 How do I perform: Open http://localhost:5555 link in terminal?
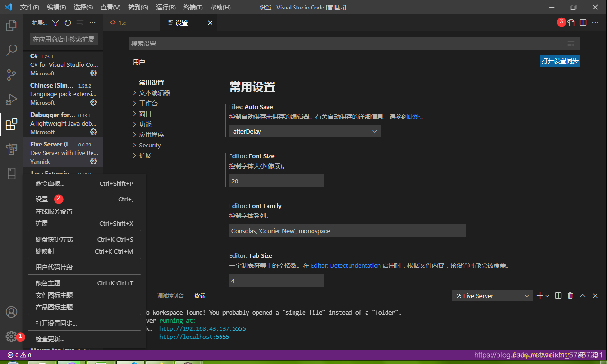[194, 337]
